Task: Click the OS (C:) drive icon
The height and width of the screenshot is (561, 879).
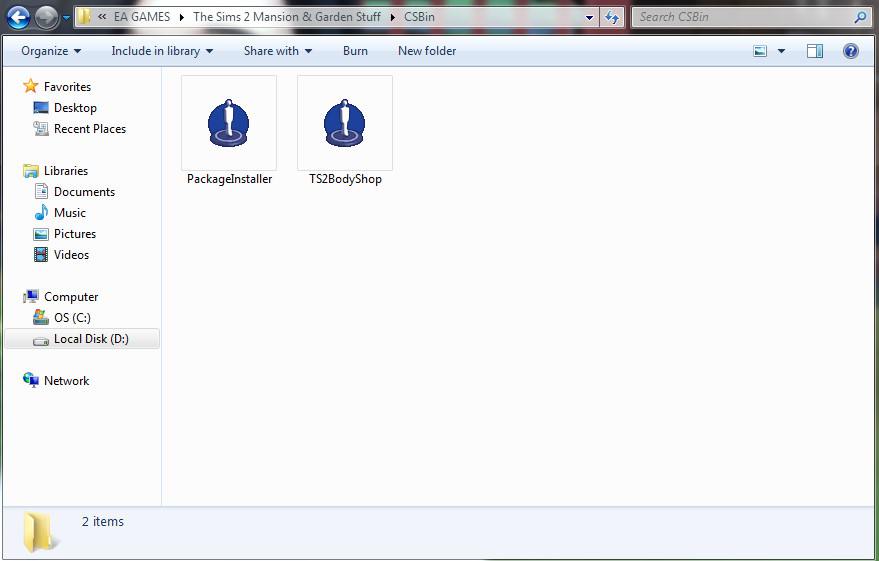Action: click(41, 318)
